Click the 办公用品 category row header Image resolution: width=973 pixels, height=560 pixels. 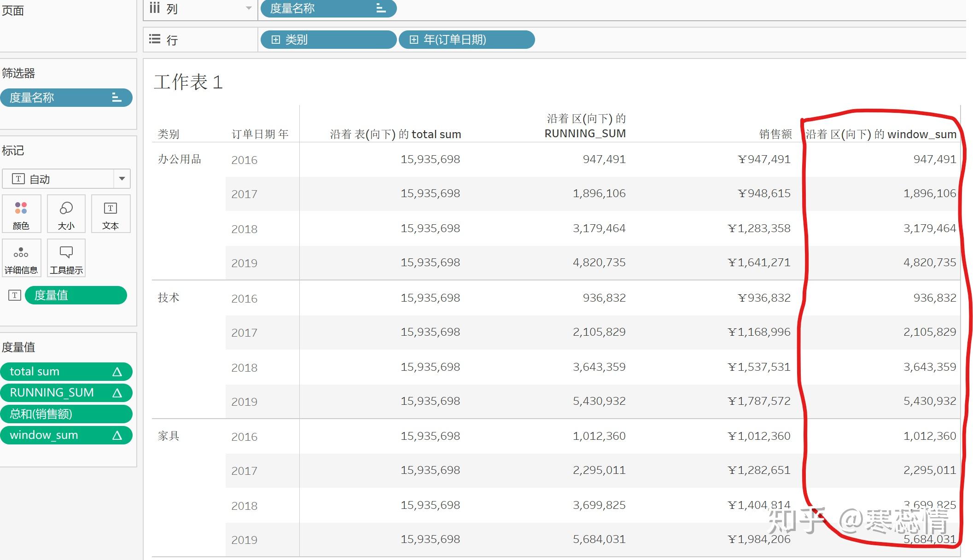pyautogui.click(x=180, y=159)
